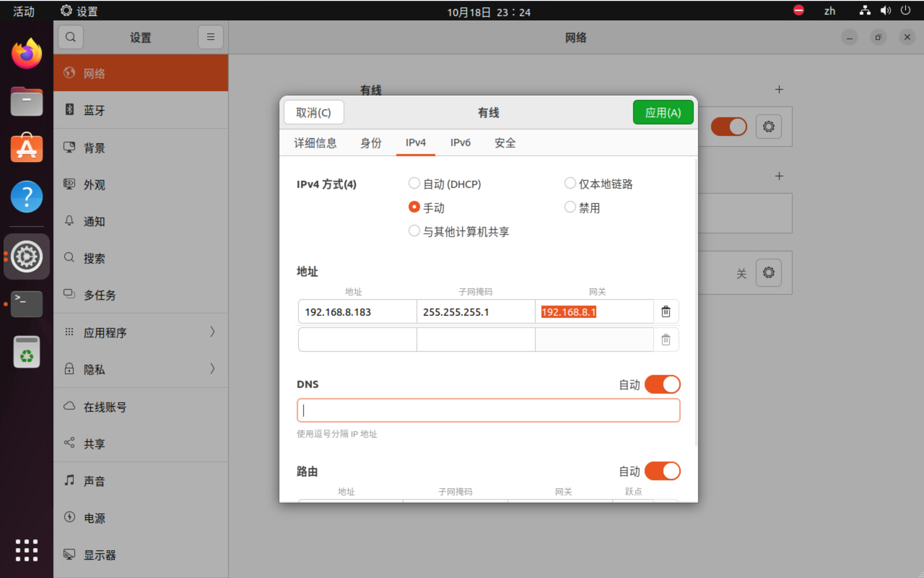Click inside the DNS server input field

coord(488,411)
